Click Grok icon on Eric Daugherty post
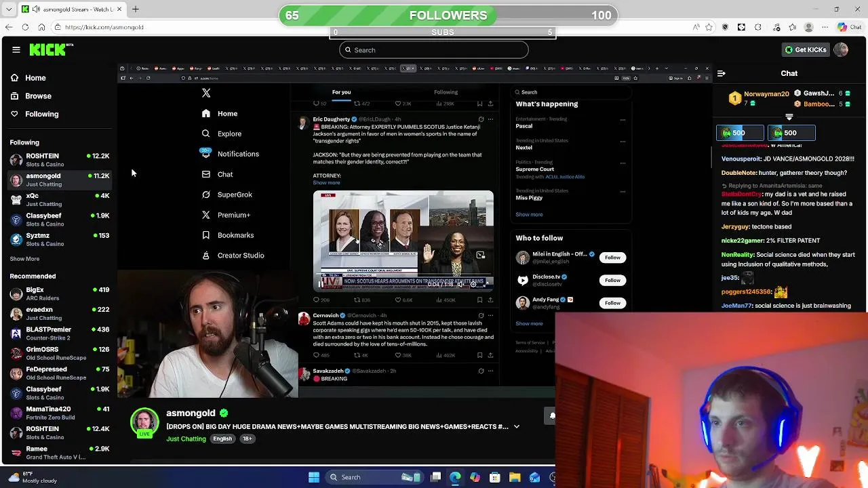Viewport: 868px width, 488px height. click(481, 119)
